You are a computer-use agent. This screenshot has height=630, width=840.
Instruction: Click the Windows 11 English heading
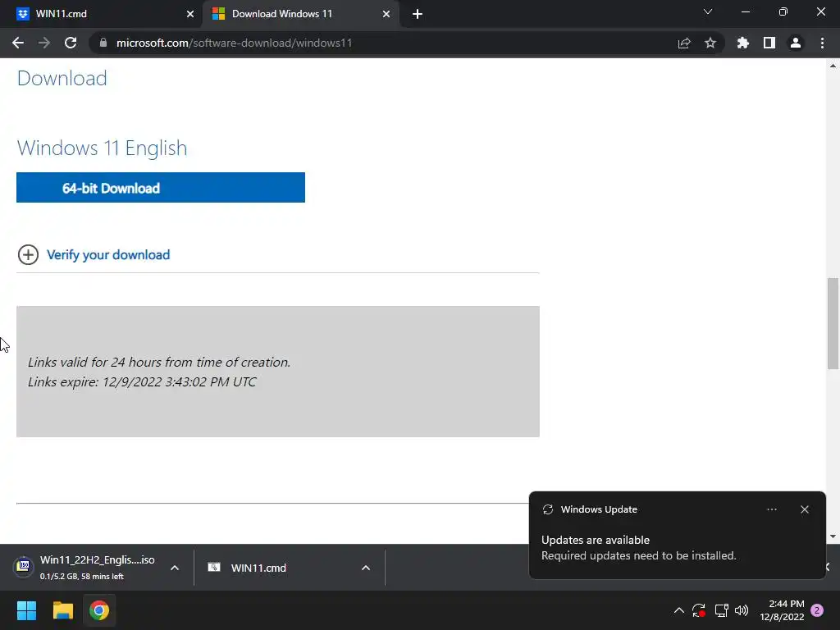(x=102, y=148)
